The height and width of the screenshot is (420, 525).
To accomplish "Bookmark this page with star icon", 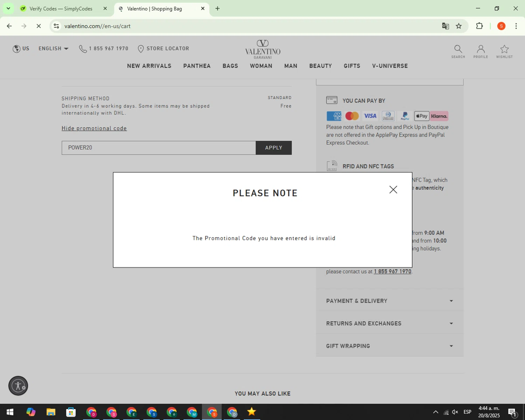I will click(458, 26).
